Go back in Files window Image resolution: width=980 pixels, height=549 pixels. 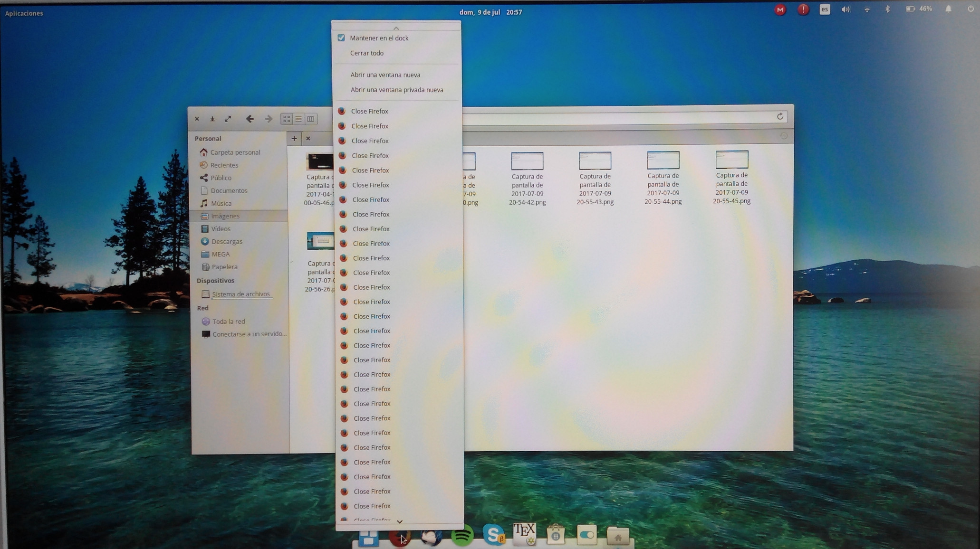coord(250,119)
